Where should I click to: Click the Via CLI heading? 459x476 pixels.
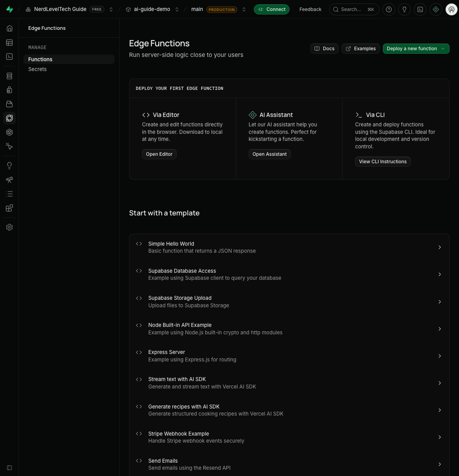click(375, 115)
